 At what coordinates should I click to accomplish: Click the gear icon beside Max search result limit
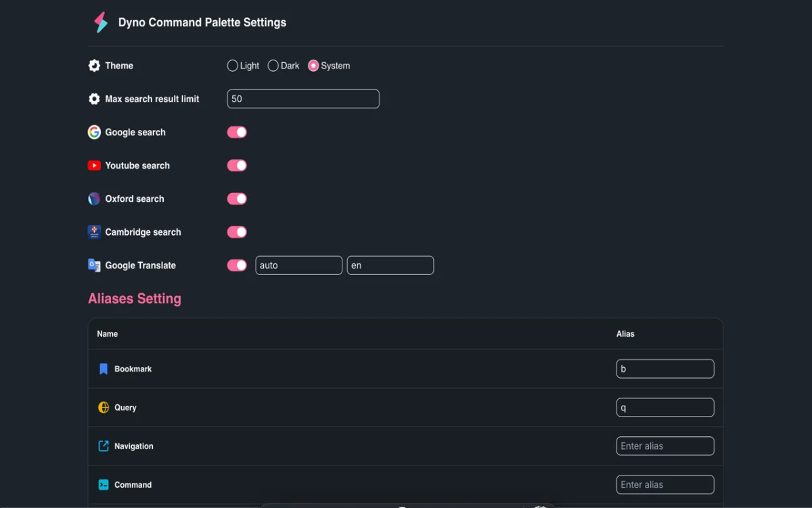pyautogui.click(x=94, y=98)
